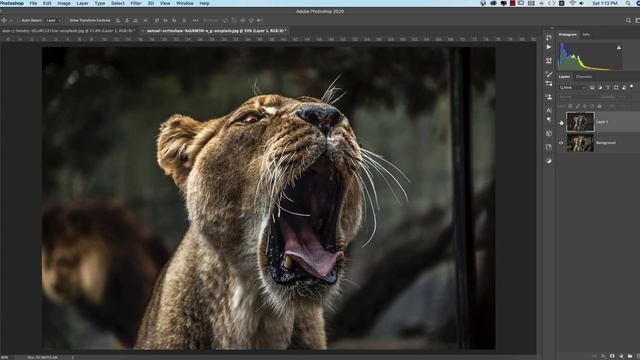Open the Type menu
Screen dimensions: 640x360
pyautogui.click(x=100, y=3)
